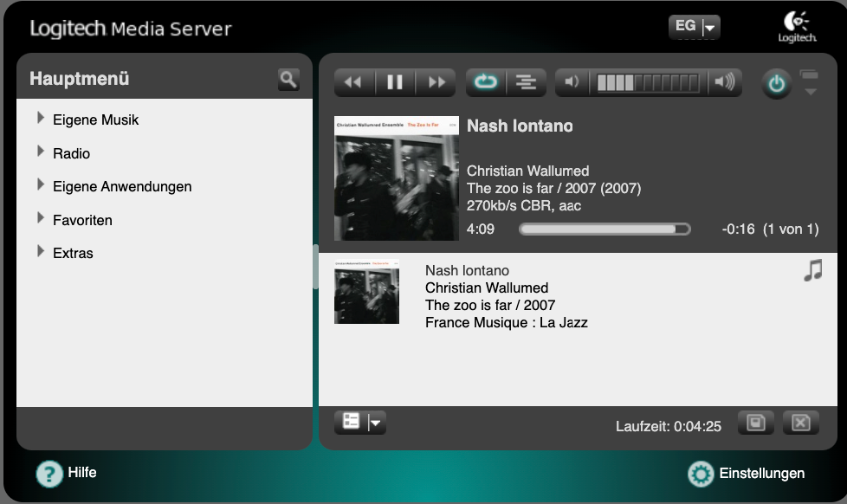Expand the Eigene Musik menu entry
This screenshot has height=504, width=847.
pyautogui.click(x=95, y=120)
